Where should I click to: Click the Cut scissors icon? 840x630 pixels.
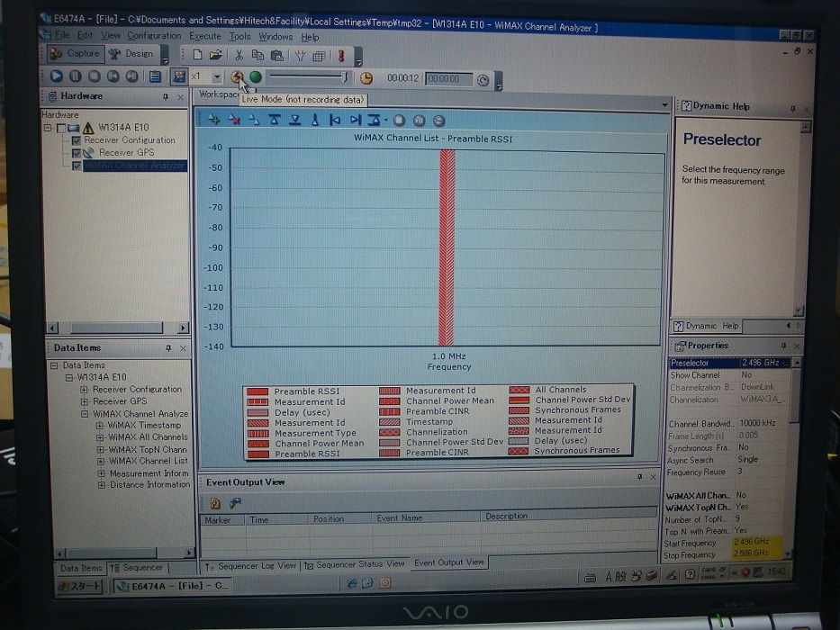click(239, 55)
